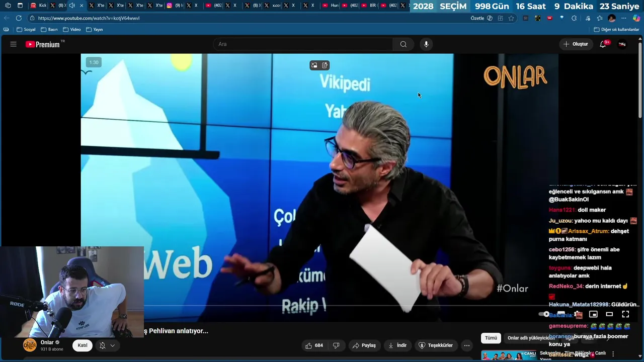Click the Katıl join button
Screen dimensions: 644x362
[83, 345]
